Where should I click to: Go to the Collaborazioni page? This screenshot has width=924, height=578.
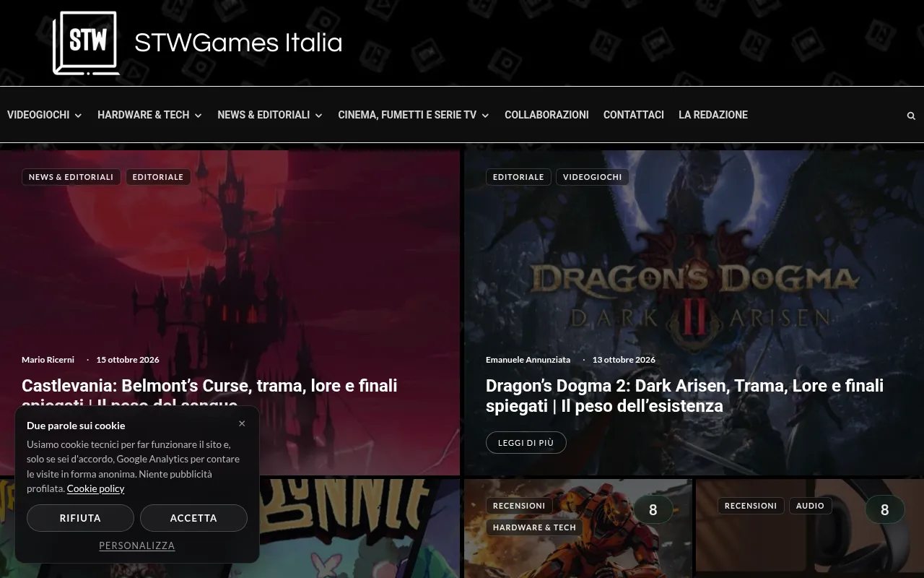click(x=546, y=115)
